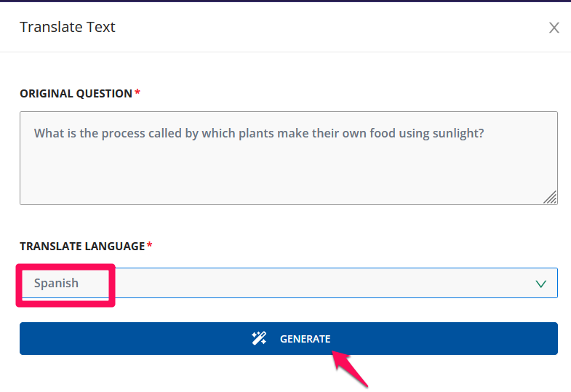Viewport: 571px width, 392px height.
Task: Click the photosynthesis question text
Action: (259, 133)
